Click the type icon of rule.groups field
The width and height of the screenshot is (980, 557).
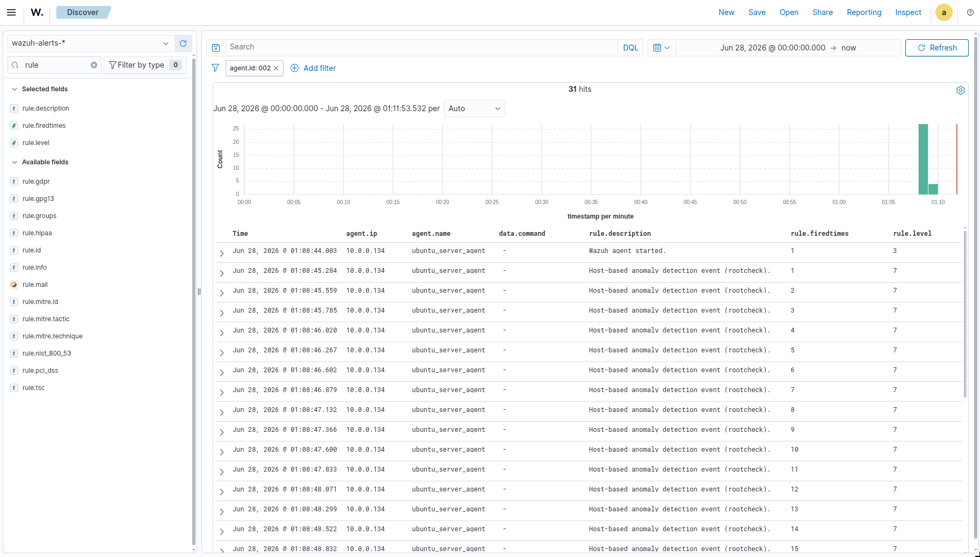[14, 216]
